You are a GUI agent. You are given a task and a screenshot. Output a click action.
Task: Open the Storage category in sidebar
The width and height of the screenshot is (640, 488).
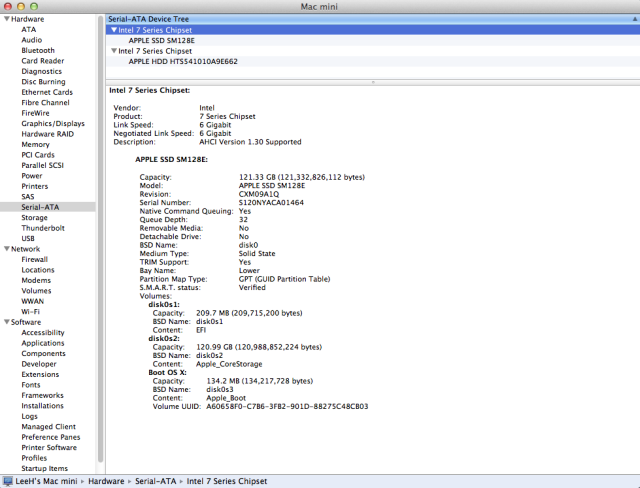[34, 217]
